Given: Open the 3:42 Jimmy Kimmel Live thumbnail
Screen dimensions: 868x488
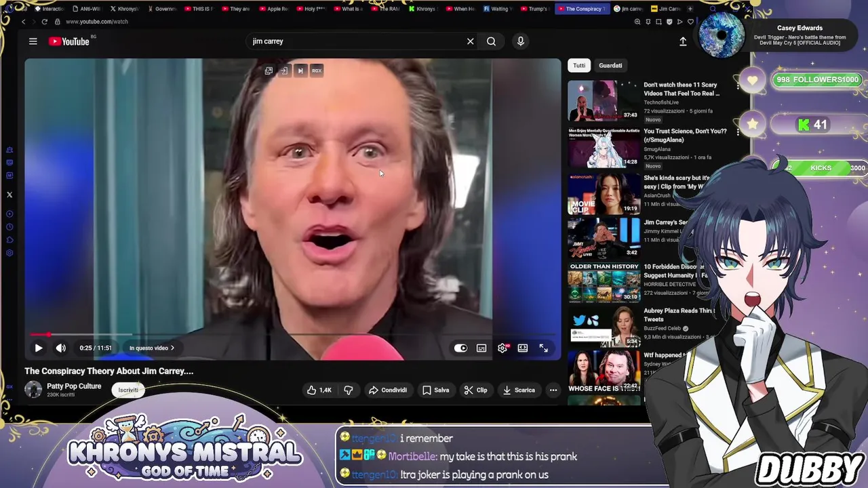Looking at the screenshot, I should 604,237.
